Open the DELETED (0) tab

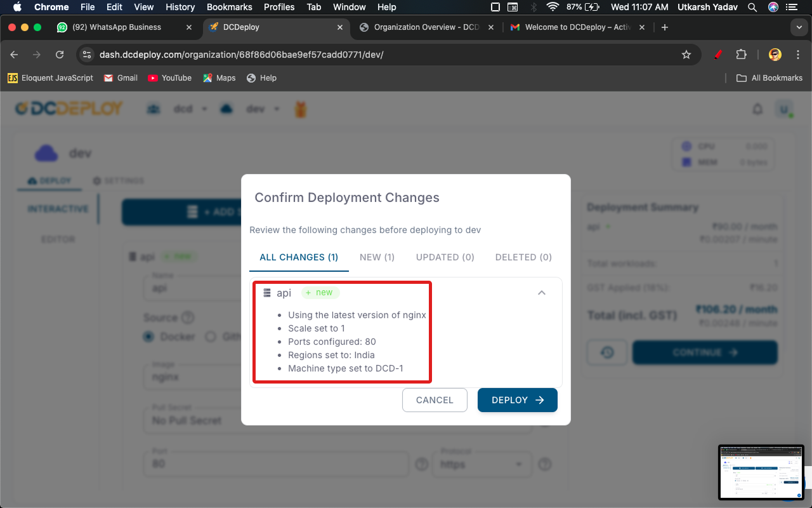click(523, 257)
